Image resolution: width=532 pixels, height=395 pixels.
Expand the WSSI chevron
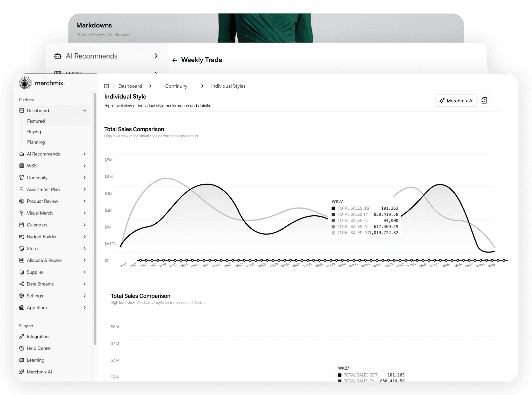pyautogui.click(x=84, y=166)
